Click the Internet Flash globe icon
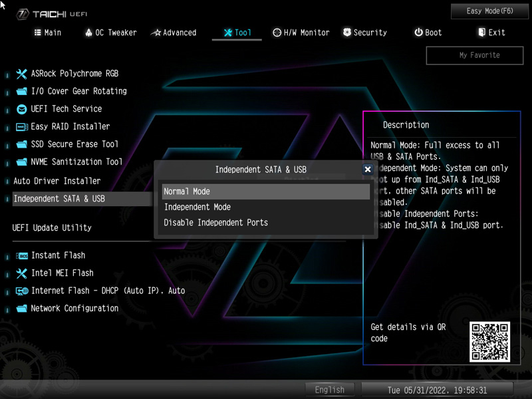Viewport: 532px width, 399px height. point(22,291)
